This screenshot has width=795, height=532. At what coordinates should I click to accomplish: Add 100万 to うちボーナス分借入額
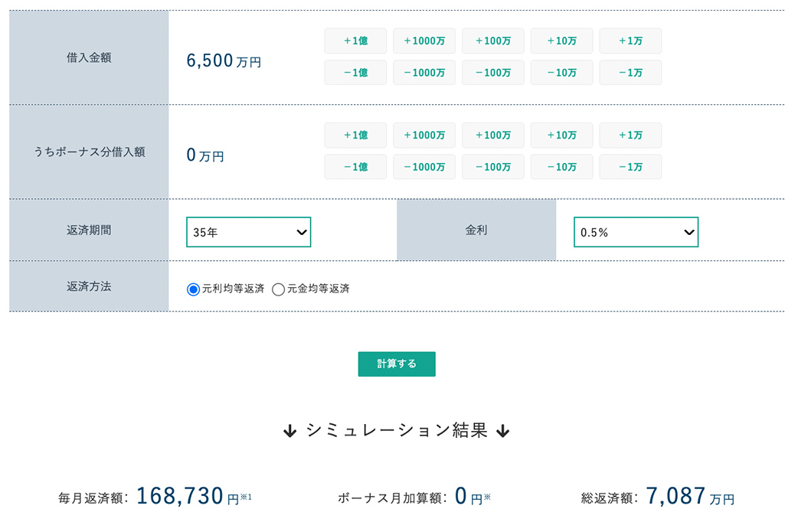click(x=492, y=135)
